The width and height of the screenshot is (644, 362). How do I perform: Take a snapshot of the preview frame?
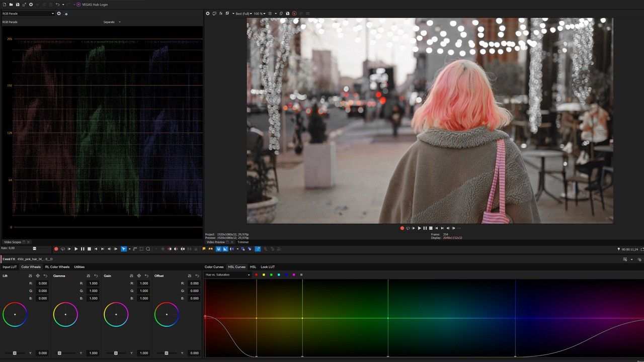point(287,14)
